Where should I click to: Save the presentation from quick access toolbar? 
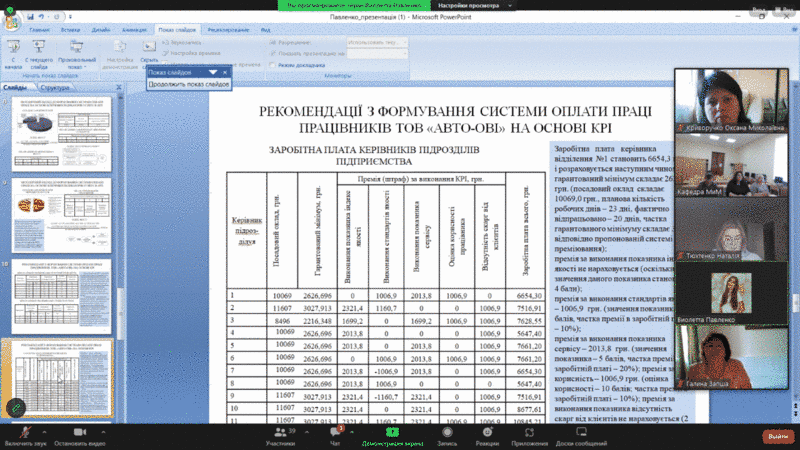31,17
